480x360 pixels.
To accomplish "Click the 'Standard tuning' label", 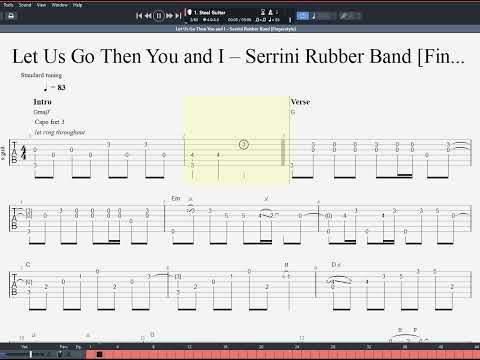I will coord(41,75).
